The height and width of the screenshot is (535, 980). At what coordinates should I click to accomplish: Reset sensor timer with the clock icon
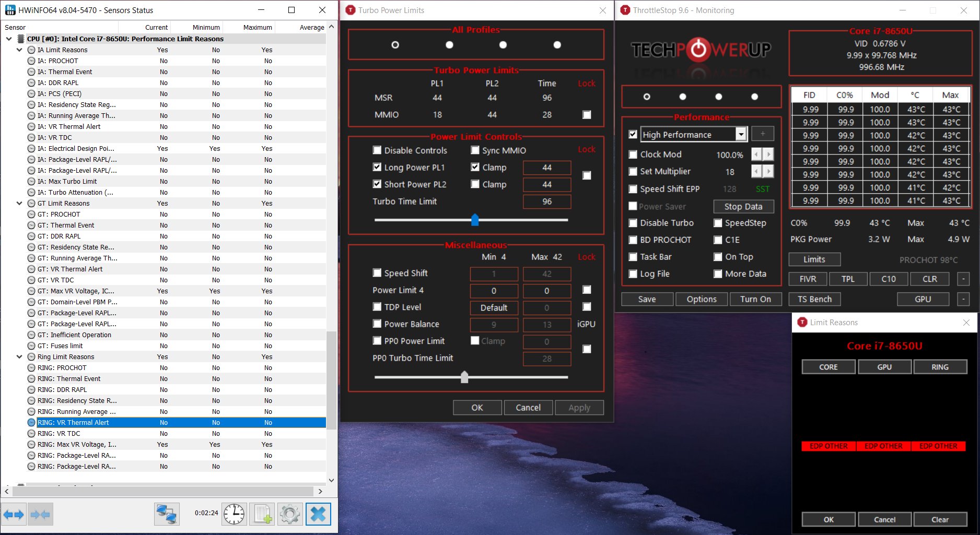click(234, 515)
